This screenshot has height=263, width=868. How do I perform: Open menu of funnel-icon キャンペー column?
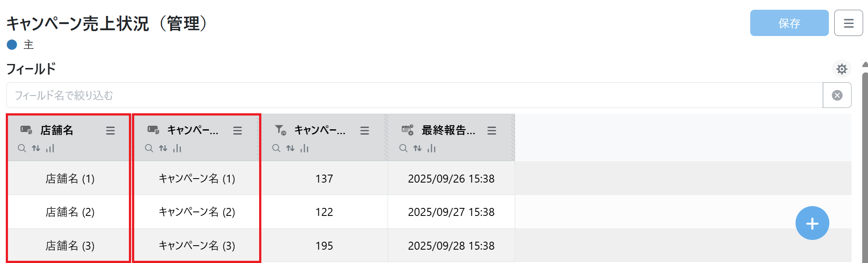(364, 131)
